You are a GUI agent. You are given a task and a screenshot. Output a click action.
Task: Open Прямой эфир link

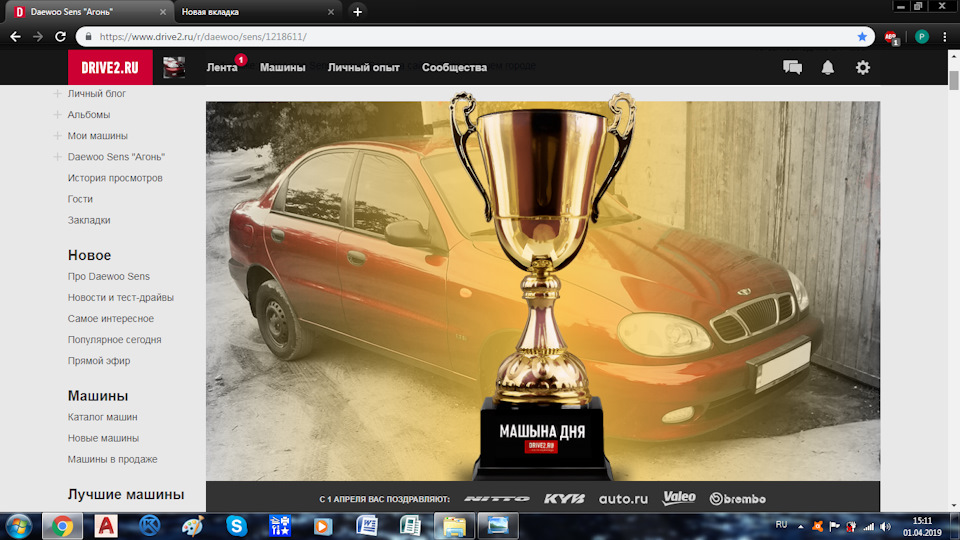click(x=99, y=361)
